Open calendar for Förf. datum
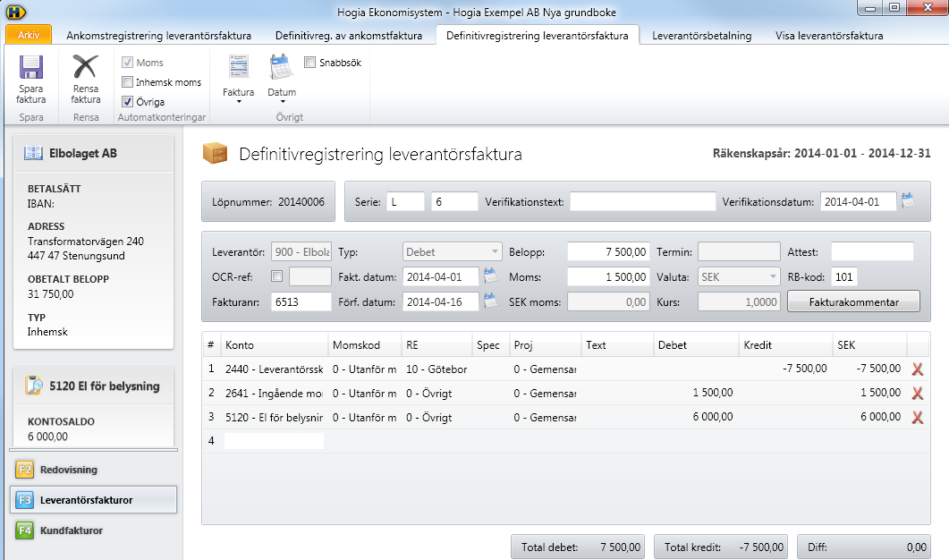Viewport: 949px width, 560px height. [x=491, y=301]
